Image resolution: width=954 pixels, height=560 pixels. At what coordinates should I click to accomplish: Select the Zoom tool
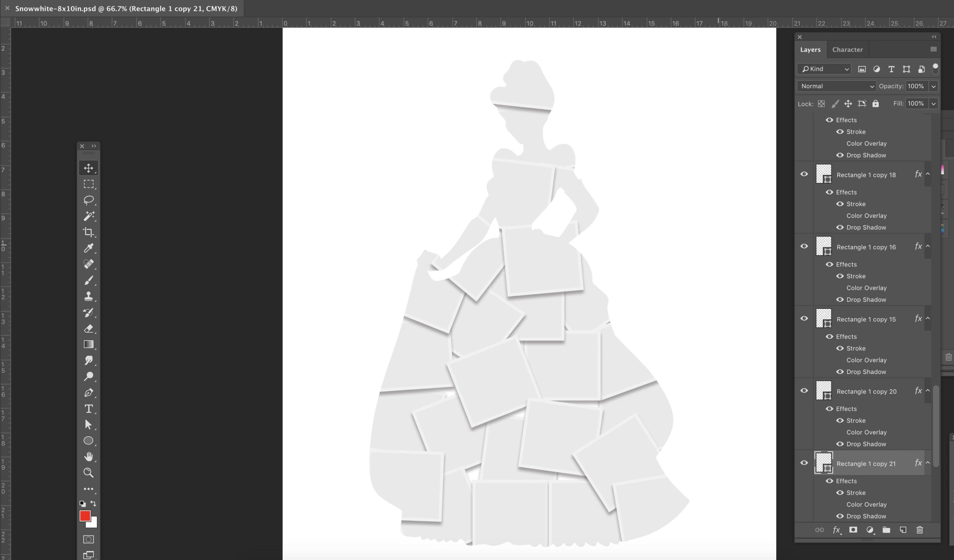point(89,472)
